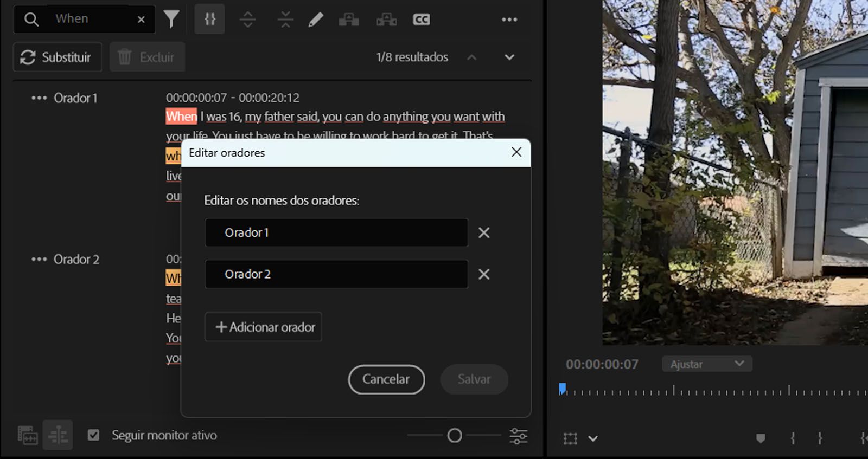
Task: Create captions with CC icon
Action: [421, 20]
